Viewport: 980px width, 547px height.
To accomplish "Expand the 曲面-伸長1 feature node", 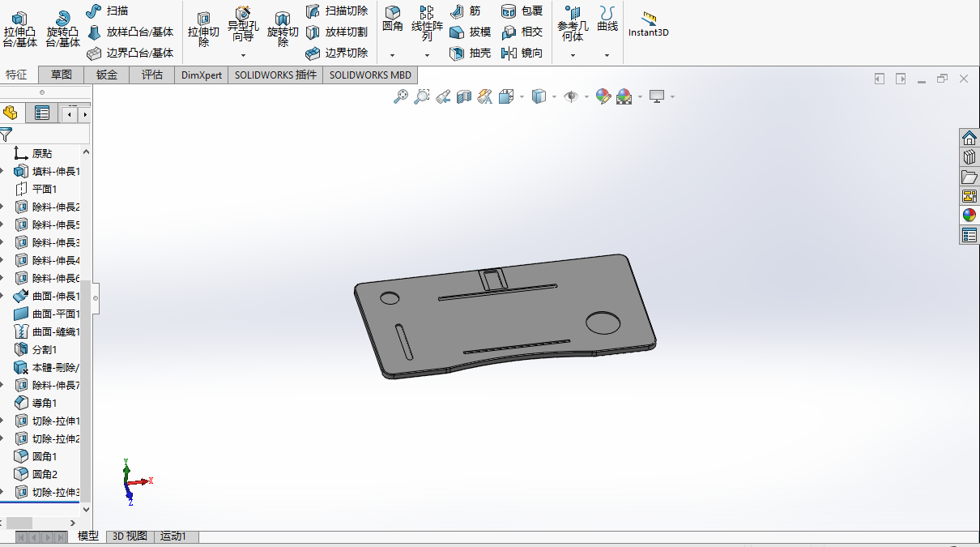I will coord(2,296).
